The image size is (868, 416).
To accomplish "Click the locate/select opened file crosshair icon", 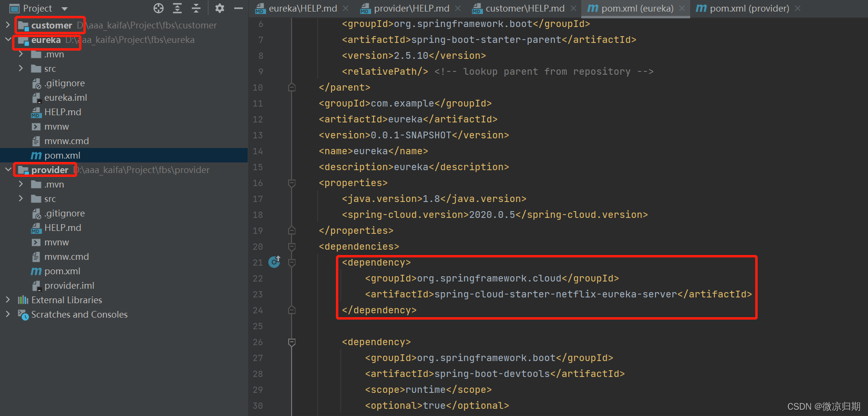I will pyautogui.click(x=159, y=8).
